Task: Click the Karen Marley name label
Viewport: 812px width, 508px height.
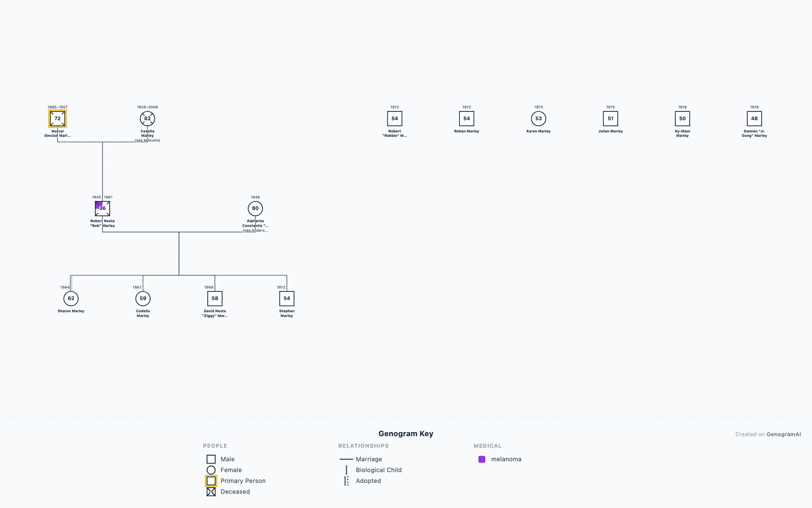Action: coord(538,131)
